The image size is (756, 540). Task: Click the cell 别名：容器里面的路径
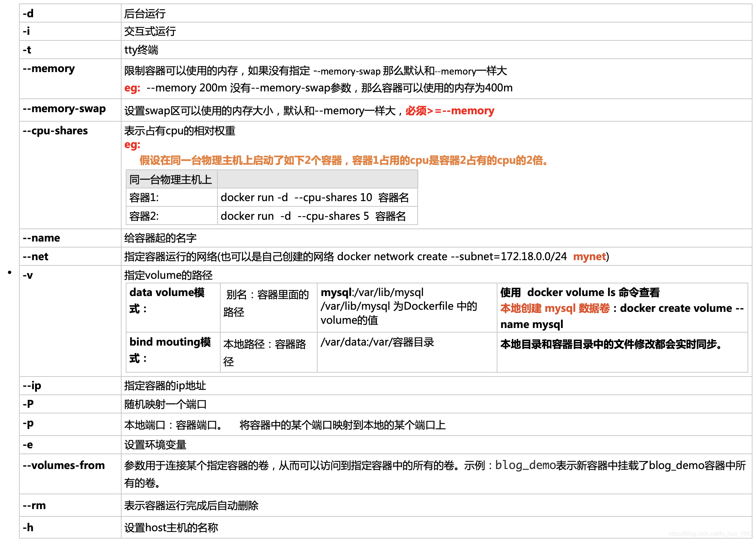(269, 308)
